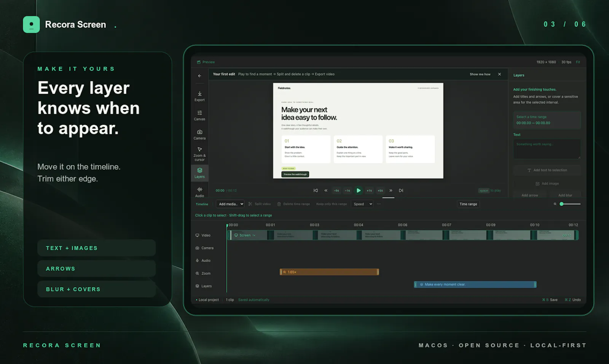This screenshot has height=364, width=609.
Task: Click the Select a time range box
Action: coord(547,120)
